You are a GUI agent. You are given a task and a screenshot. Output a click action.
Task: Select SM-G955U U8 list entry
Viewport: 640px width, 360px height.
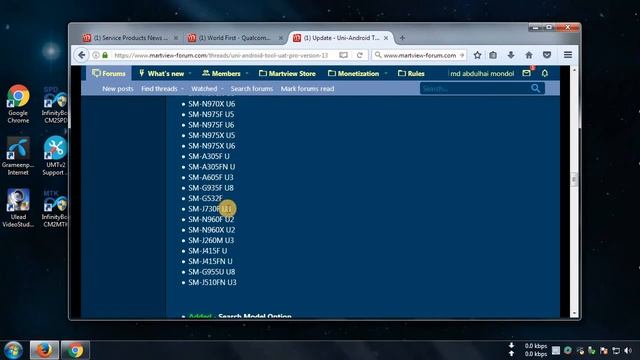[x=211, y=272]
